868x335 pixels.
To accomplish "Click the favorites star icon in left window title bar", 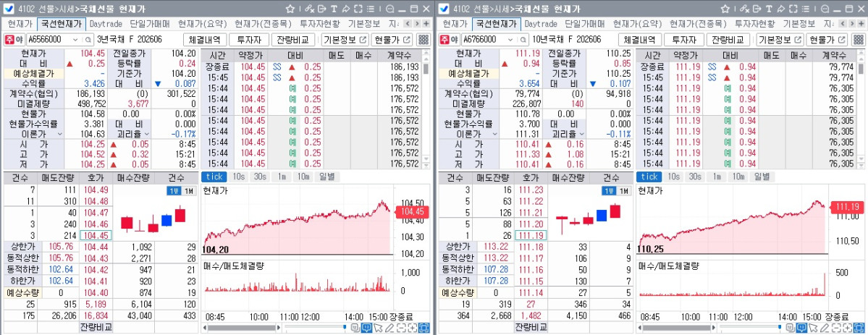I will (290, 9).
